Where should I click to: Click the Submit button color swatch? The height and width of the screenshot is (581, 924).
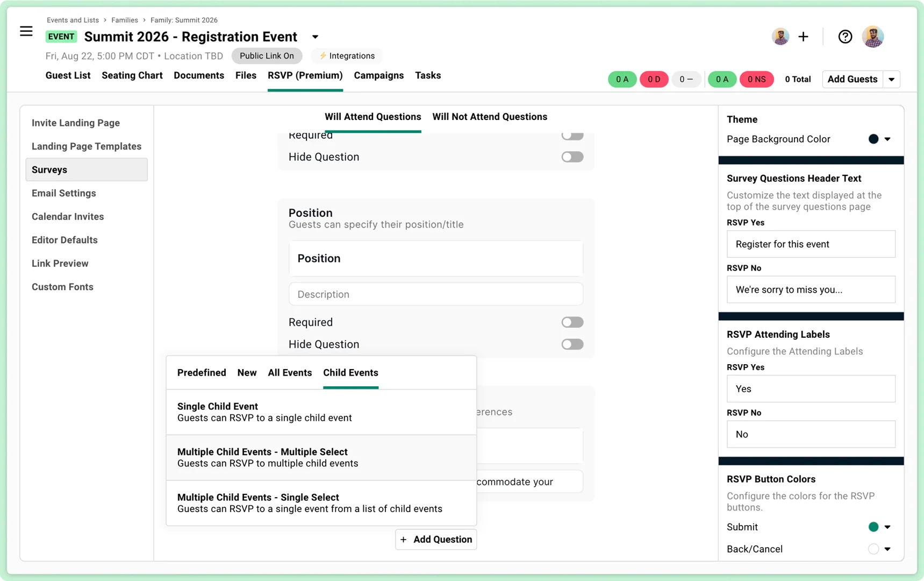(873, 527)
